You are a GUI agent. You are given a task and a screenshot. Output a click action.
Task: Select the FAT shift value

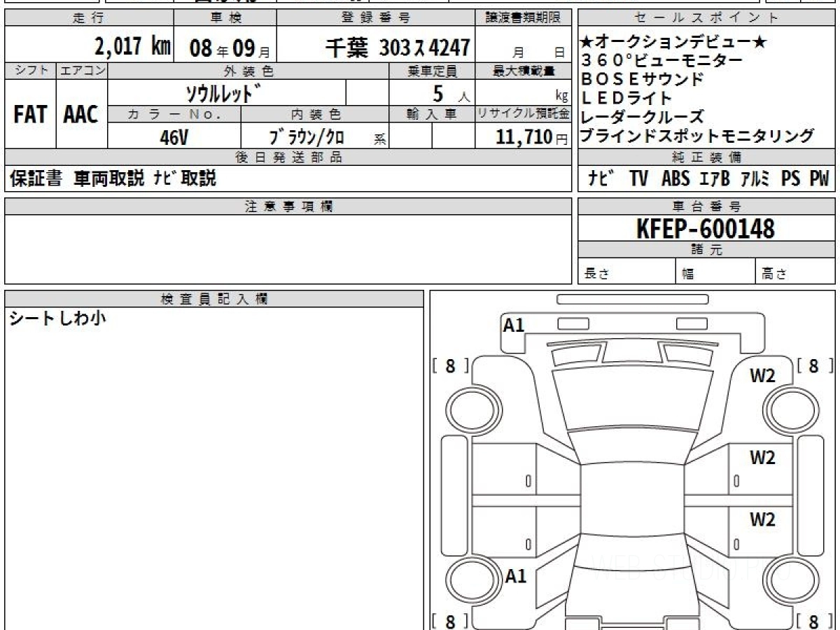pos(30,115)
